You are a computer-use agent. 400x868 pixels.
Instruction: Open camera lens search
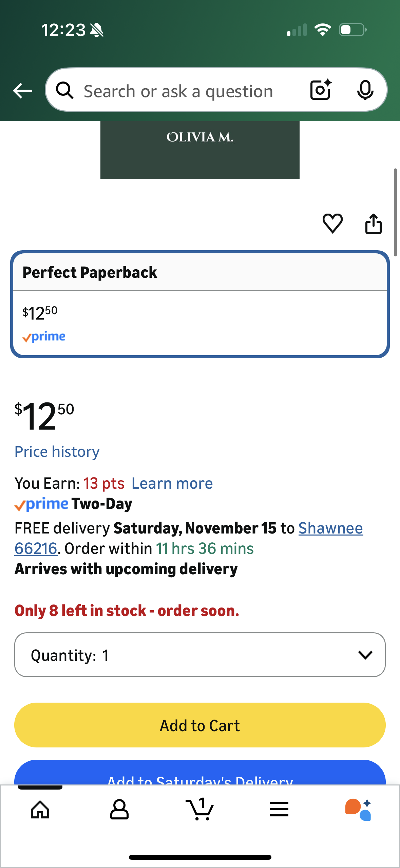(x=320, y=90)
